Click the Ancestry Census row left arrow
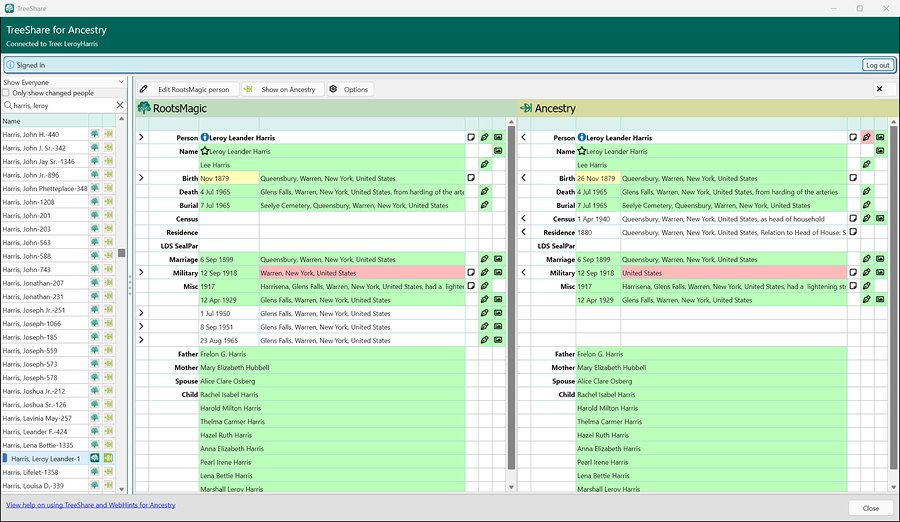The height and width of the screenshot is (522, 900). pyautogui.click(x=523, y=218)
